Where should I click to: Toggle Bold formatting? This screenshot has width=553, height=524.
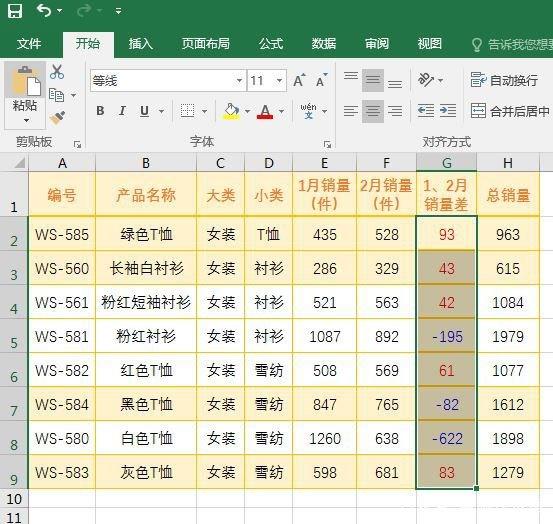tap(100, 111)
